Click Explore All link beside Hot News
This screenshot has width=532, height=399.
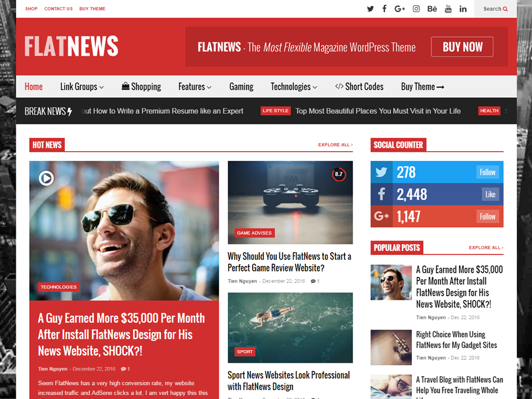[x=335, y=145]
